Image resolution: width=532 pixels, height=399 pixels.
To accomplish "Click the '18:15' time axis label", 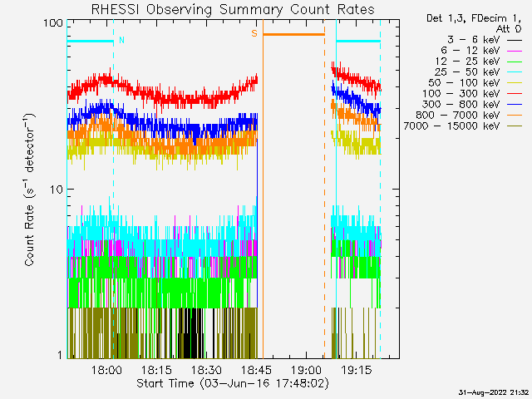I will [156, 370].
